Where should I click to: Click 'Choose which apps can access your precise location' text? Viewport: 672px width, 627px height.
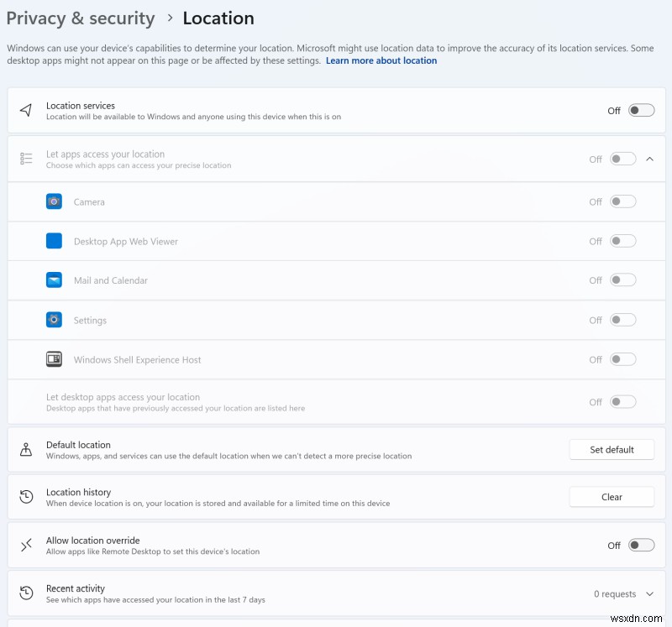point(139,165)
